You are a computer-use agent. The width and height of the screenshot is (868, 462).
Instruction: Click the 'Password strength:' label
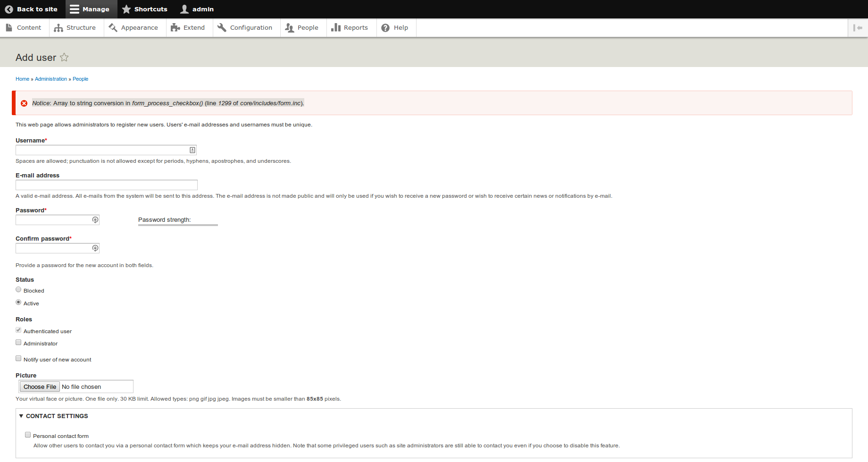[x=164, y=219]
